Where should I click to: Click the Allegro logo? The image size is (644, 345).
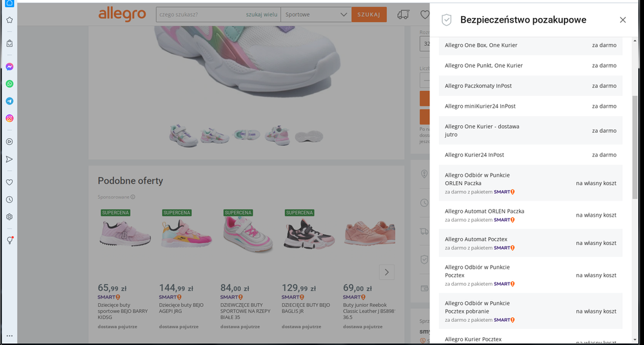coord(122,14)
